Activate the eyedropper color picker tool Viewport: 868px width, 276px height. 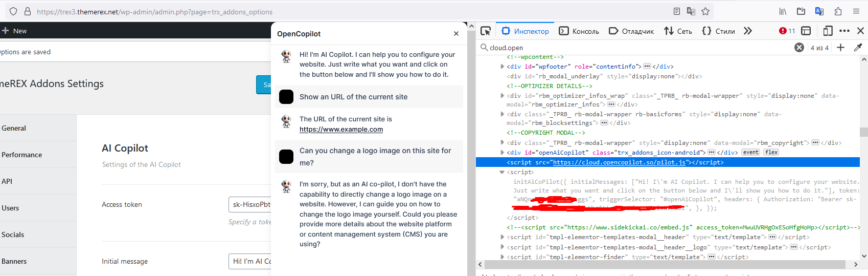click(858, 47)
